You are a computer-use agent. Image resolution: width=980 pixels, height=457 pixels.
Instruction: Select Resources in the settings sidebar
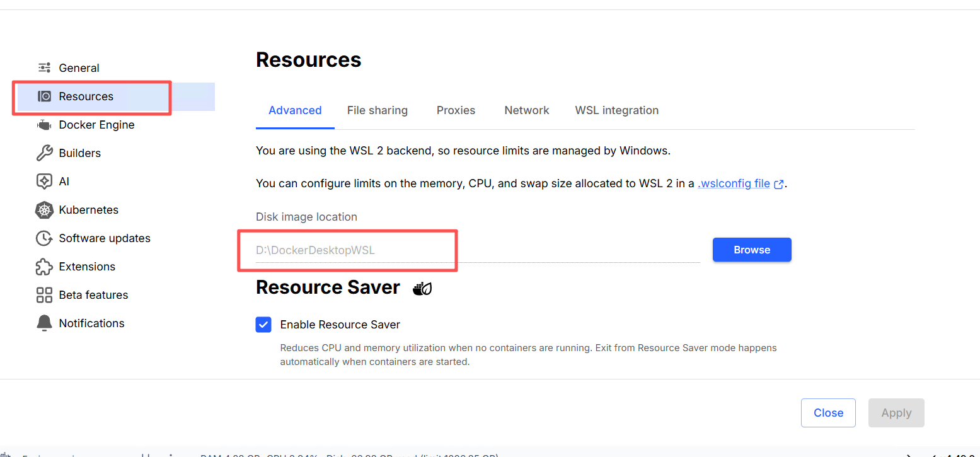click(116, 96)
